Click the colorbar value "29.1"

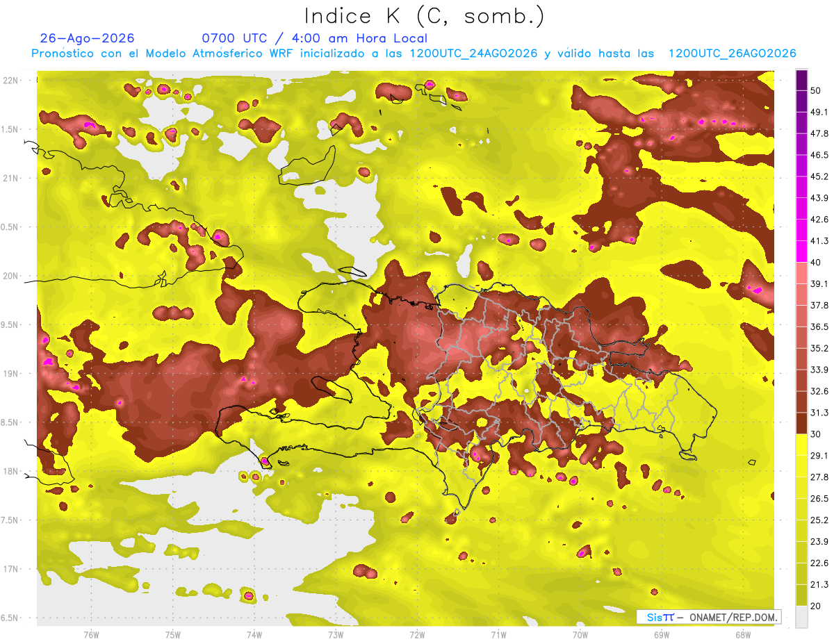coord(819,456)
